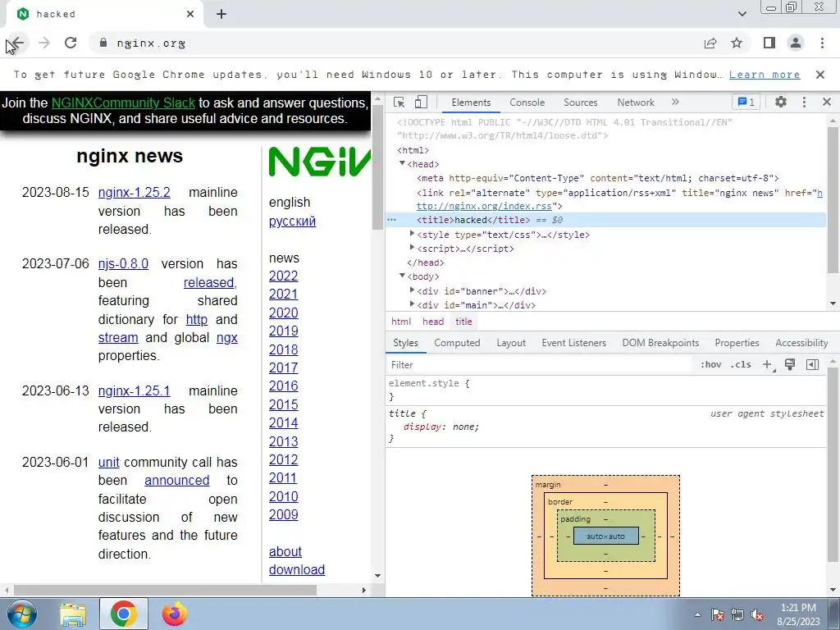Switch to the Elements tab
This screenshot has width=840, height=630.
coord(471,103)
